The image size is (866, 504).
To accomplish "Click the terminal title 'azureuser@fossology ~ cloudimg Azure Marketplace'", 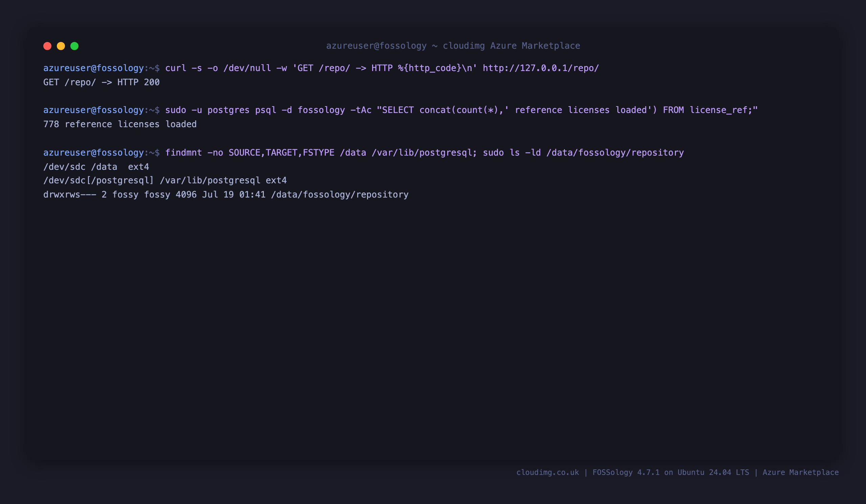I will pyautogui.click(x=453, y=46).
